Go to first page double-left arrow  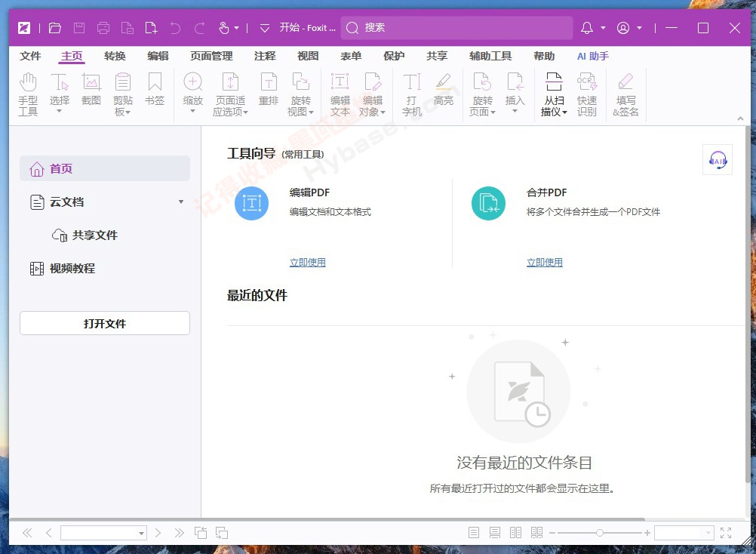pyautogui.click(x=27, y=533)
